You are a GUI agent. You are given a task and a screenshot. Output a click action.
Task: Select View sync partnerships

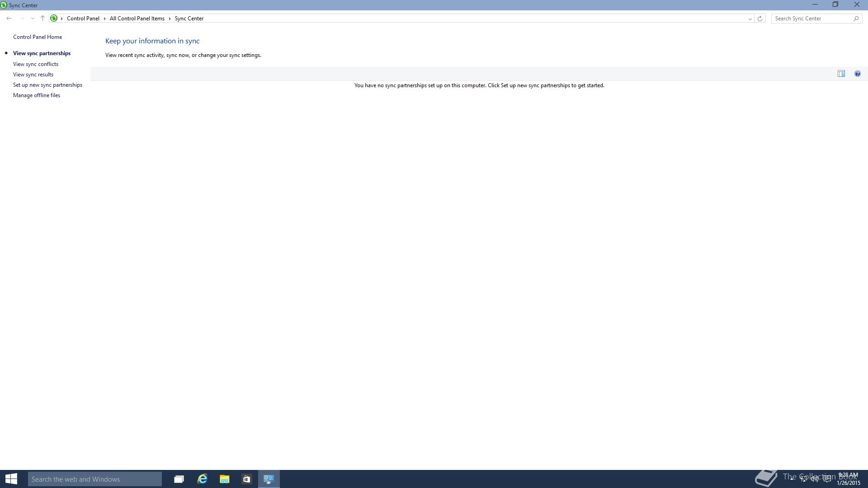pos(42,53)
